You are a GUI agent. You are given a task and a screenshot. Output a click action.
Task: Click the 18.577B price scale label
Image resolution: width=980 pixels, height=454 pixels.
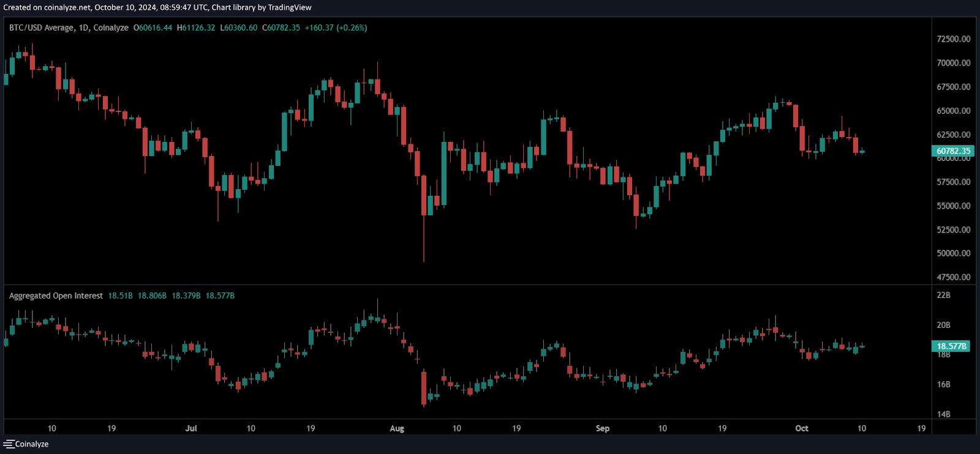951,346
